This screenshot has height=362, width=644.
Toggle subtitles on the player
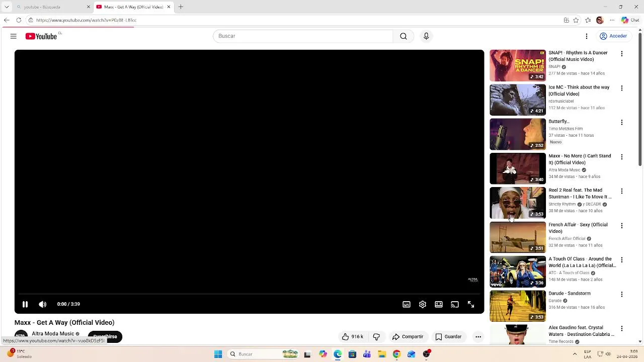pos(407,304)
